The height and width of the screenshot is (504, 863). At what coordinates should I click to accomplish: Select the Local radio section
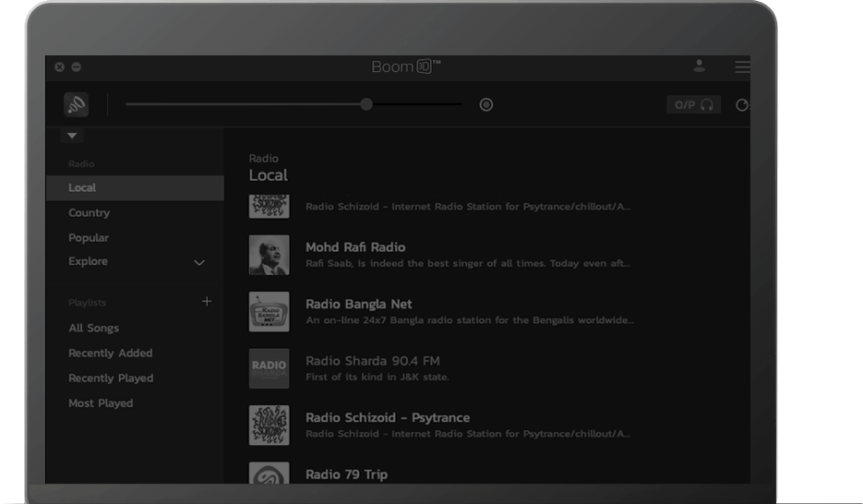(135, 187)
